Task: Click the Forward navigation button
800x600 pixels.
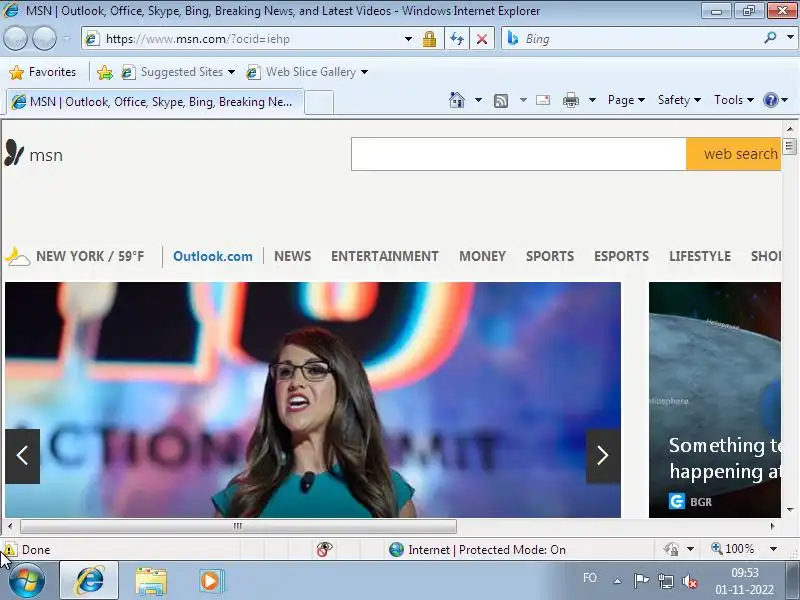Action: 44,38
